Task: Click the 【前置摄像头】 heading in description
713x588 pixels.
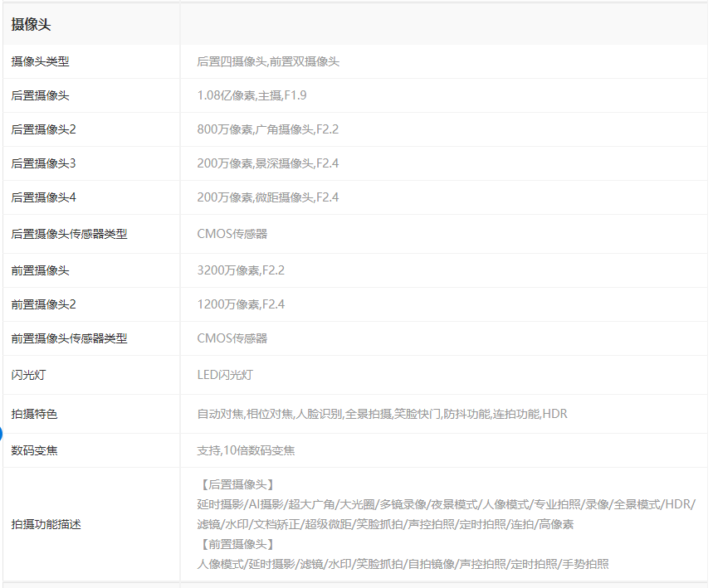Action: 237,544
